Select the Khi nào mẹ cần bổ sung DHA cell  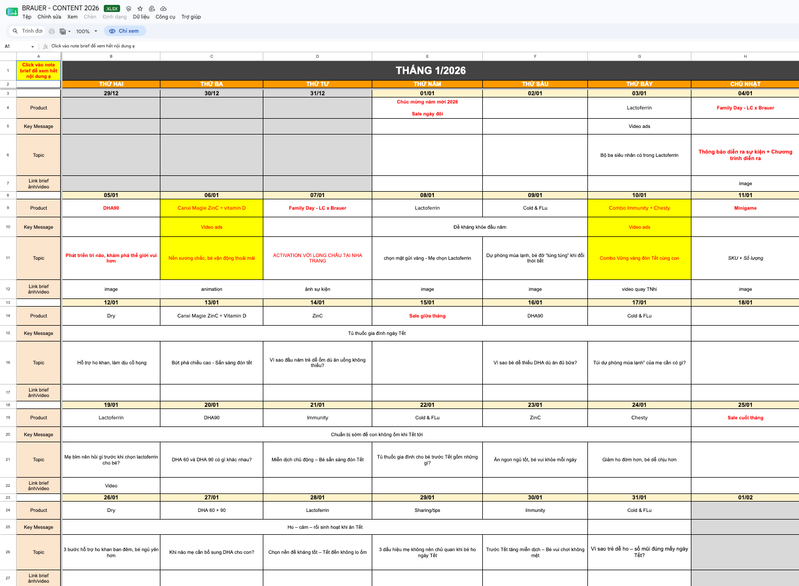click(211, 552)
